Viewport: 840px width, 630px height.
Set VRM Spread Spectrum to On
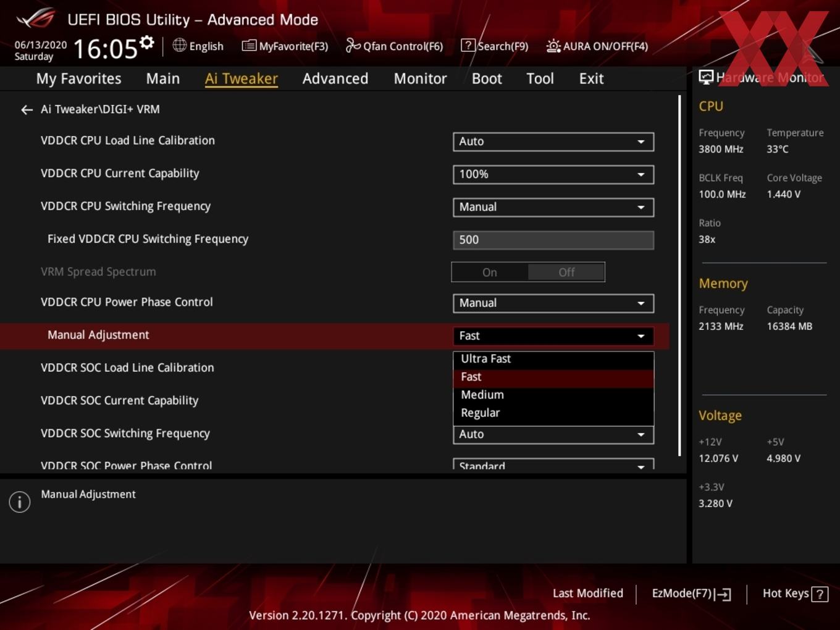pyautogui.click(x=490, y=272)
